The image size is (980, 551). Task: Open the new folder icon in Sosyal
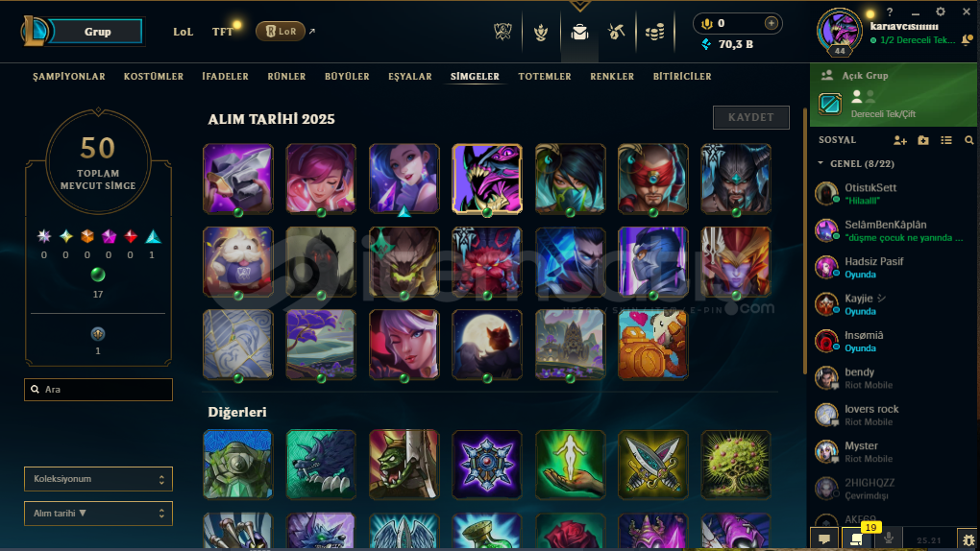923,140
